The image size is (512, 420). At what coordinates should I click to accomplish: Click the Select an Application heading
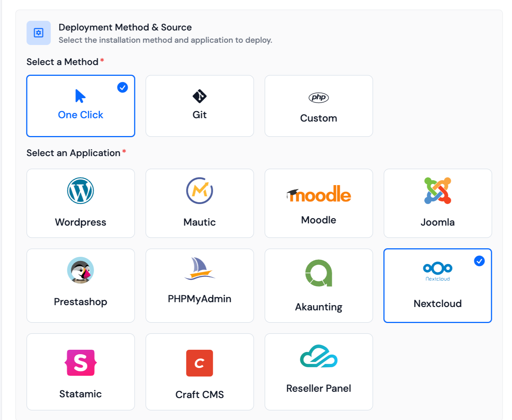pos(73,153)
